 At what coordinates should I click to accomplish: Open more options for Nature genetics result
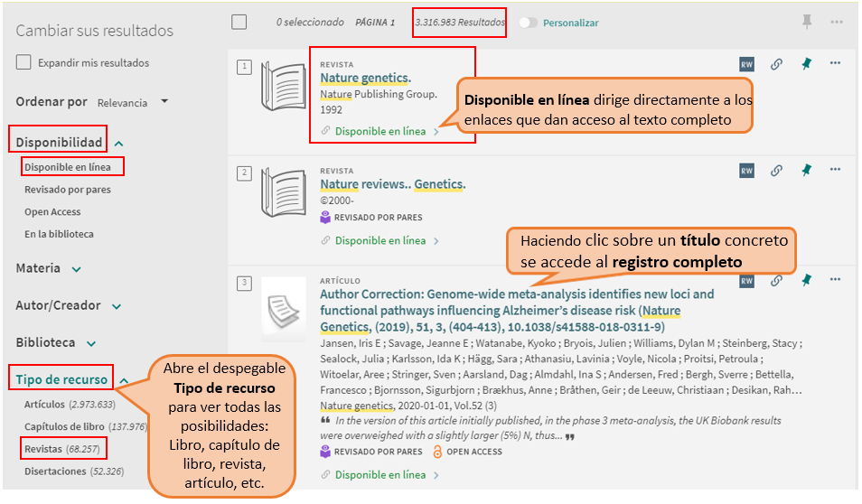(x=835, y=63)
